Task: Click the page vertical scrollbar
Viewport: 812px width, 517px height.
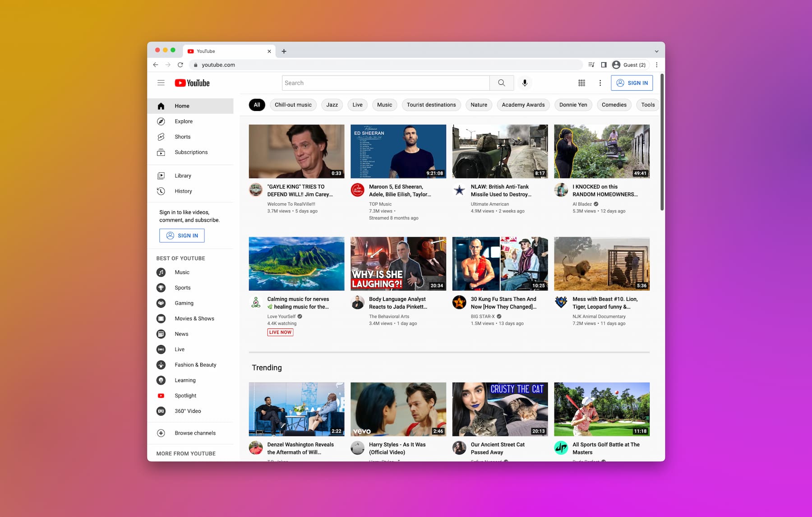Action: (x=662, y=142)
